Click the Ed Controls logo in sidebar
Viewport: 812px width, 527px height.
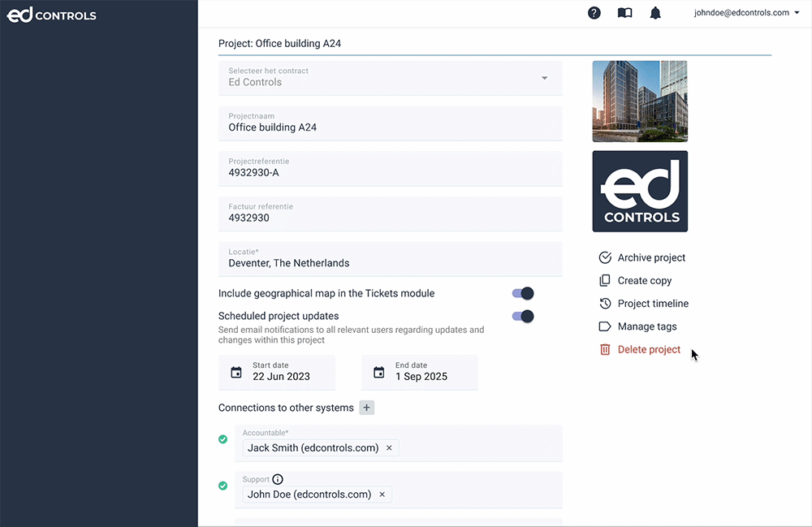(x=52, y=15)
